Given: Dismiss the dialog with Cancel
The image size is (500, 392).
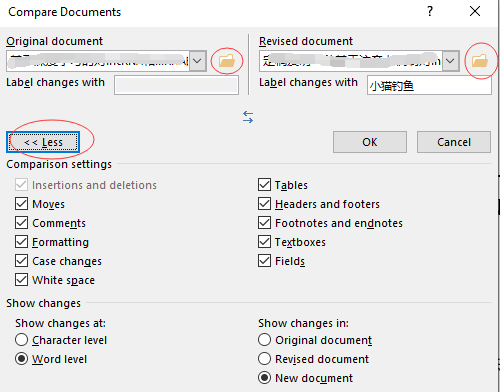Looking at the screenshot, I should (x=454, y=142).
